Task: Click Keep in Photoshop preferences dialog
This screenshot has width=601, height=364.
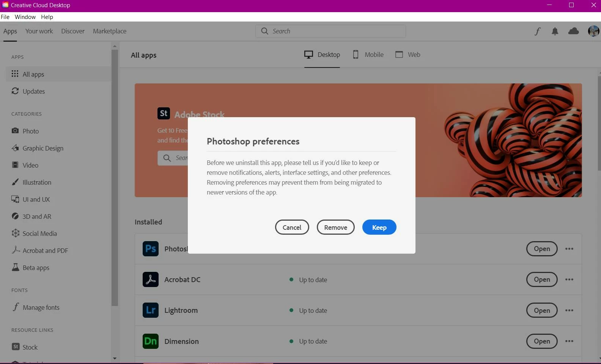Action: point(379,227)
